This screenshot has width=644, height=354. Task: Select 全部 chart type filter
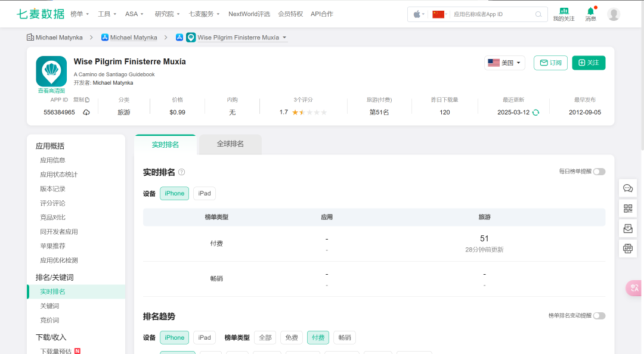265,337
